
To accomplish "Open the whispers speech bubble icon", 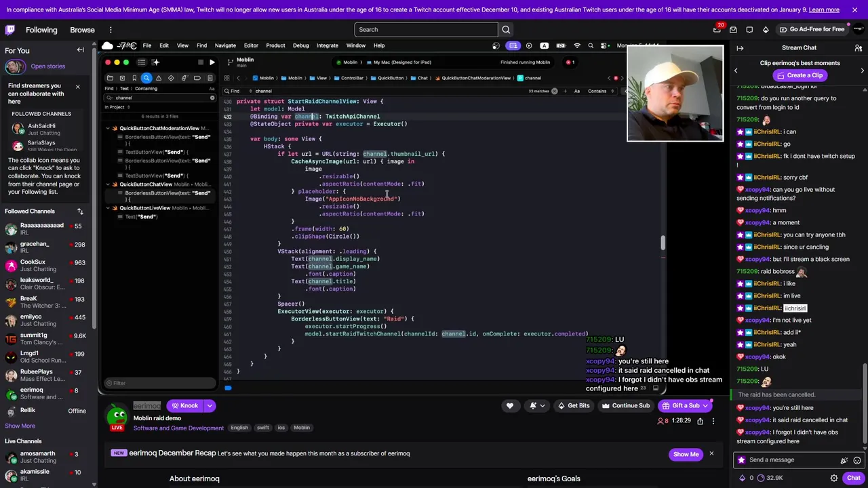I will pyautogui.click(x=749, y=30).
